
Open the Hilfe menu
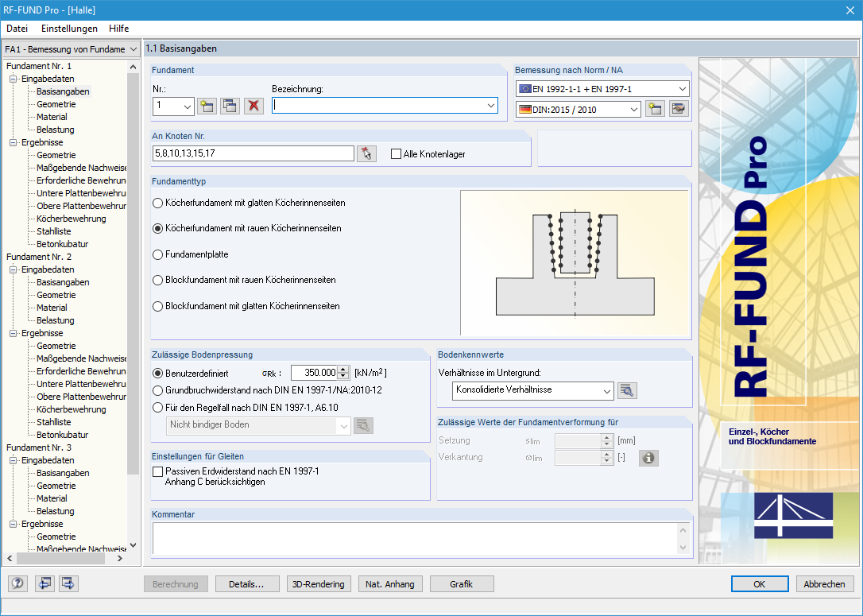pyautogui.click(x=119, y=29)
